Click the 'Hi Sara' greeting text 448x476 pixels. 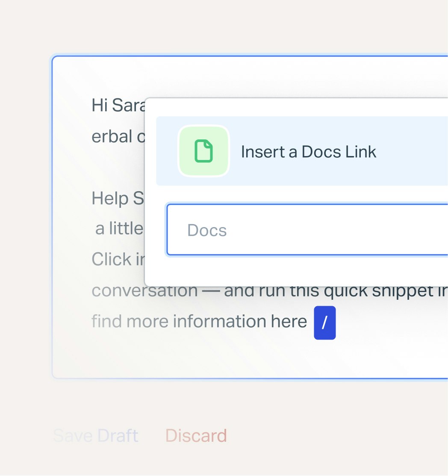pos(118,105)
